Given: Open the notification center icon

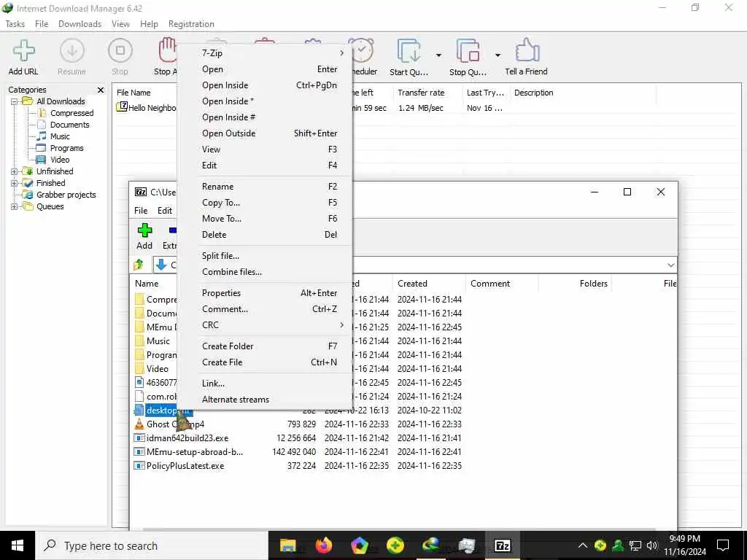Looking at the screenshot, I should point(723,545).
